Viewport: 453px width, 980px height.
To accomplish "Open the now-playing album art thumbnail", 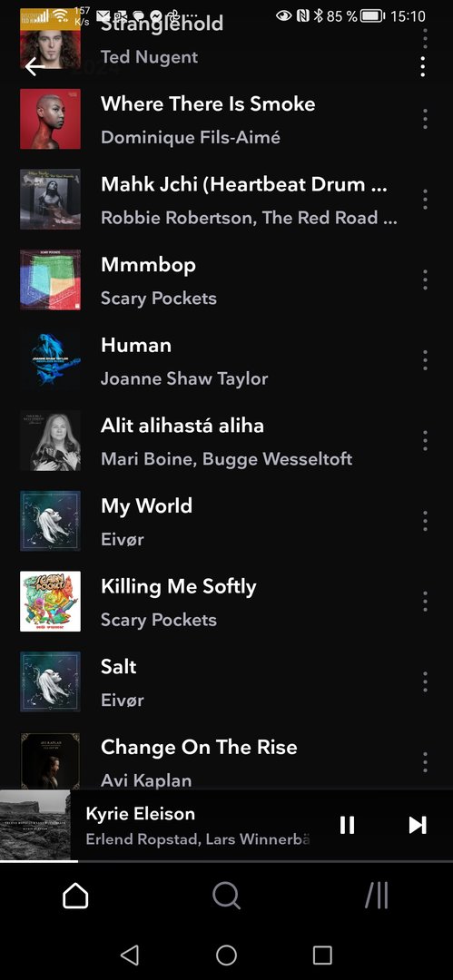I will click(35, 825).
